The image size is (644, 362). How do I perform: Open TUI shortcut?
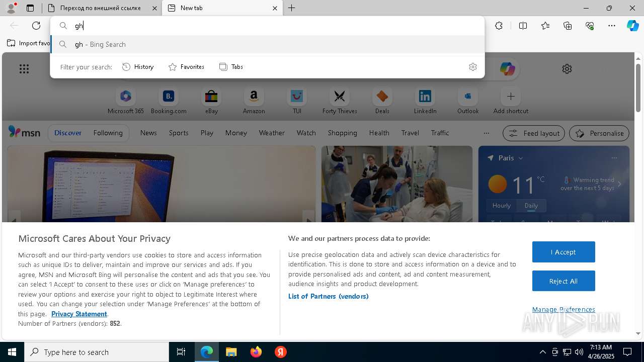297,101
